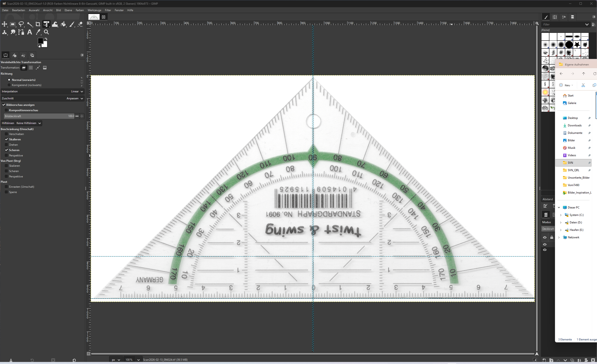Open the Filter menu
The image size is (597, 364).
[108, 10]
